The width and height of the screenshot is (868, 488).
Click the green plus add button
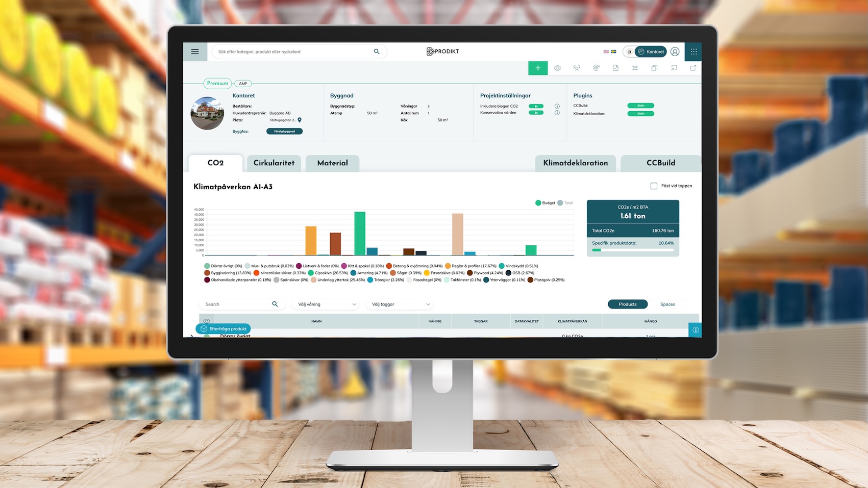[538, 68]
